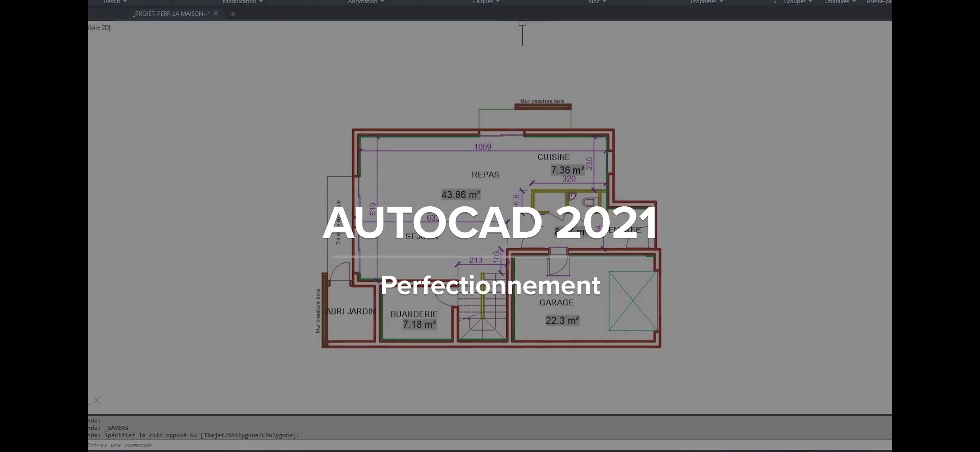Screen dimensions: 980x452
Task: Open Propriétés panel dialog launcher arrow
Action: pyautogui.click(x=775, y=2)
